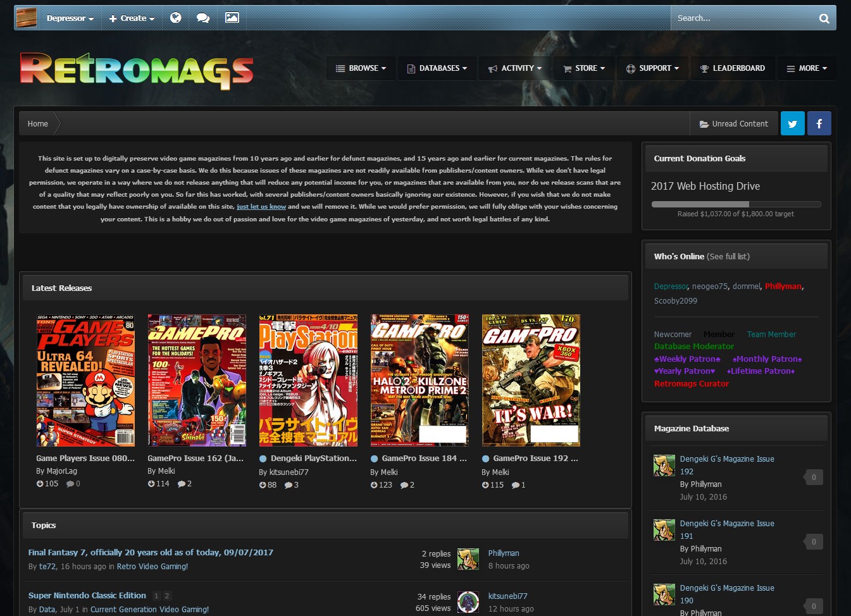The height and width of the screenshot is (616, 851).
Task: Open 2017 Web Hosting Drive donation goal
Action: [x=705, y=187]
